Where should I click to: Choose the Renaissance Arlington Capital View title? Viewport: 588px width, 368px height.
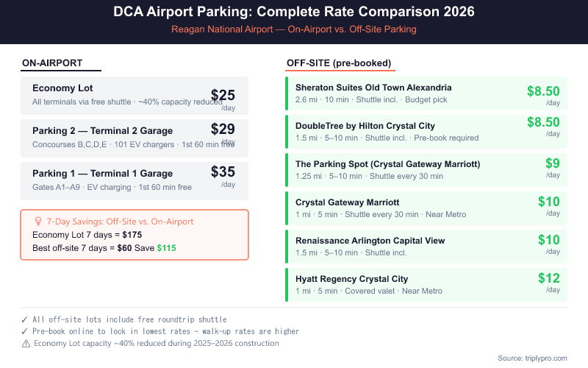[x=370, y=241]
